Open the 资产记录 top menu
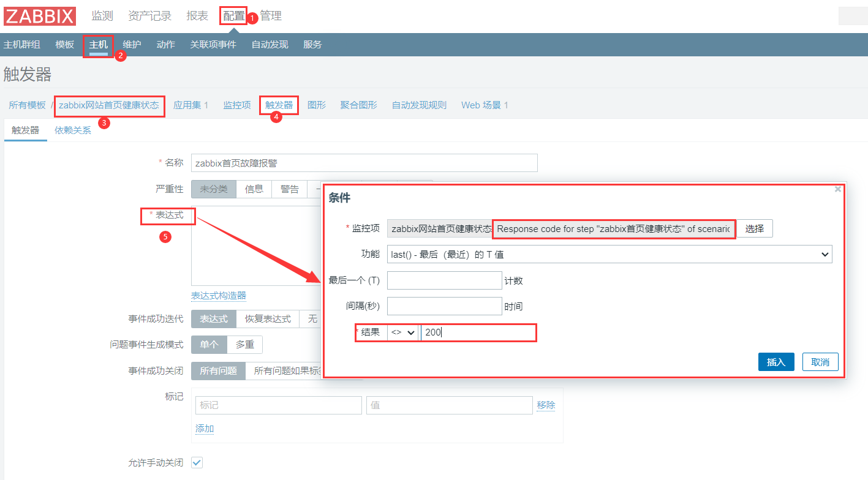 click(149, 16)
